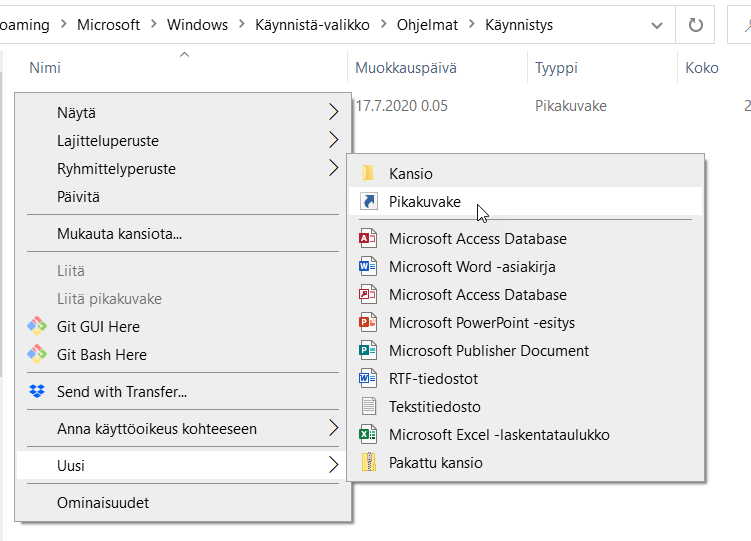Click the Excel -laskentataulukko icon
The image size is (751, 541).
[369, 435]
